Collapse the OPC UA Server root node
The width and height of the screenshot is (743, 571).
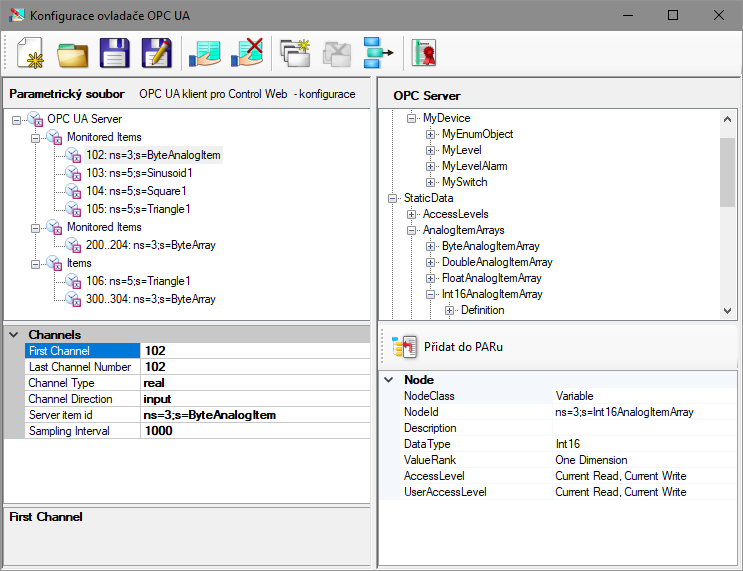click(x=17, y=119)
